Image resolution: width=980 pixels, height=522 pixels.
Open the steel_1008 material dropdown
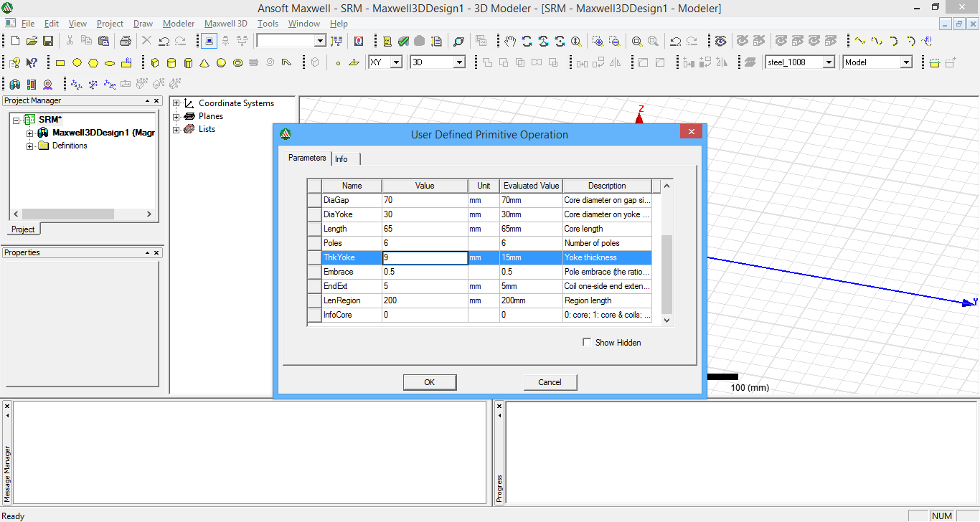[x=829, y=62]
